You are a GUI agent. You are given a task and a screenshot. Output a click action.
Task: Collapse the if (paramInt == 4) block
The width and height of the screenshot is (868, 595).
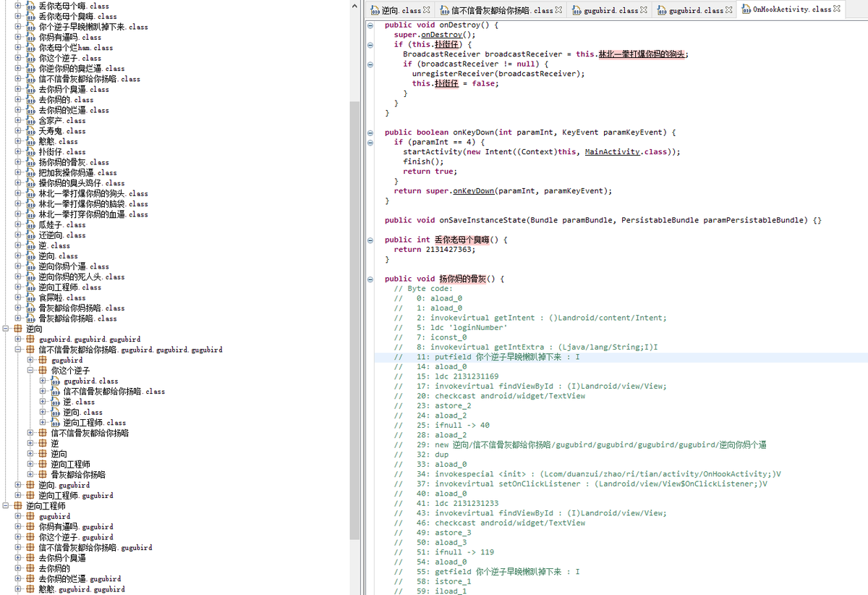coord(370,143)
